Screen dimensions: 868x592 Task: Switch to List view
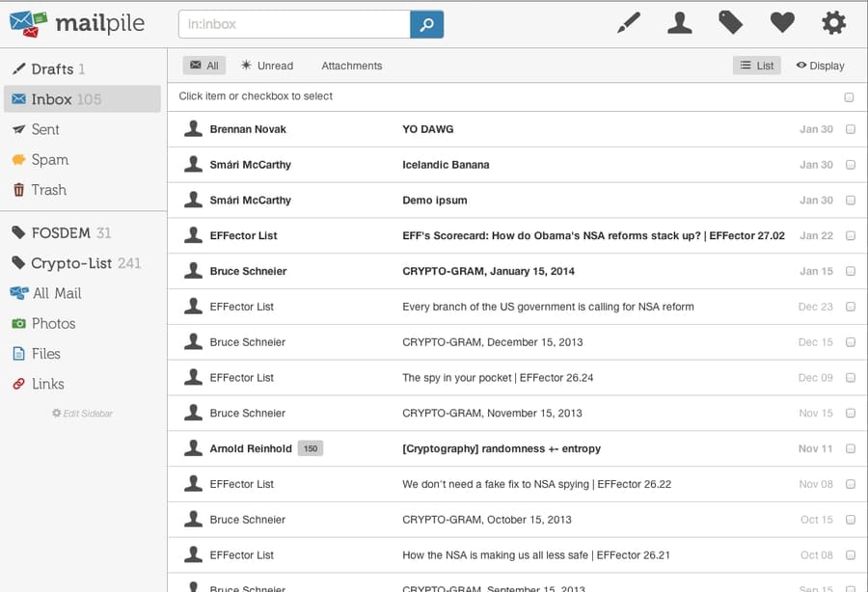[757, 66]
